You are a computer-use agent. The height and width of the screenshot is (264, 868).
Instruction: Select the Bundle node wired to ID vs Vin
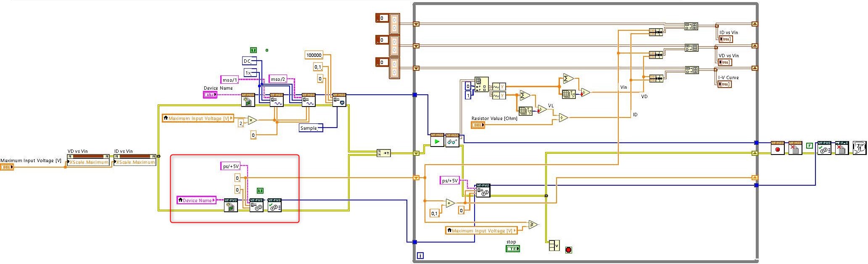pos(656,32)
